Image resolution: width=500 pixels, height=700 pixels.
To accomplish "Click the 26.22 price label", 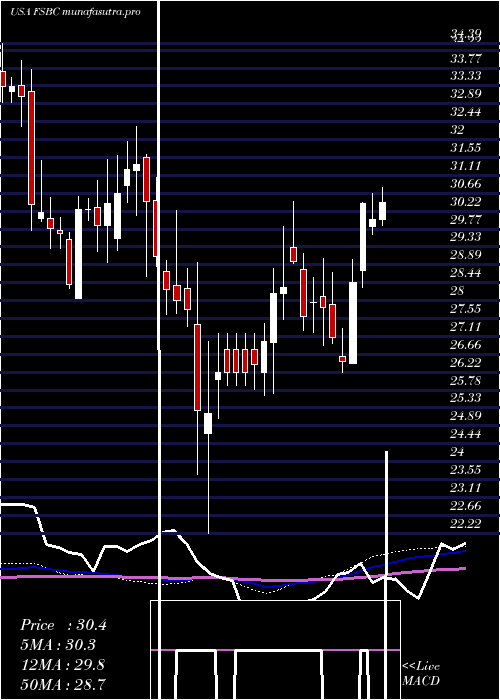I will coord(466,362).
